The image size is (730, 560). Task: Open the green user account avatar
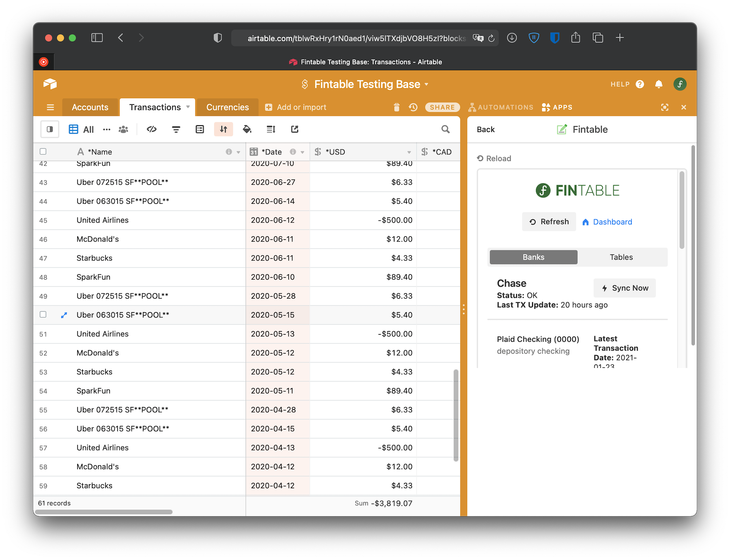point(680,84)
